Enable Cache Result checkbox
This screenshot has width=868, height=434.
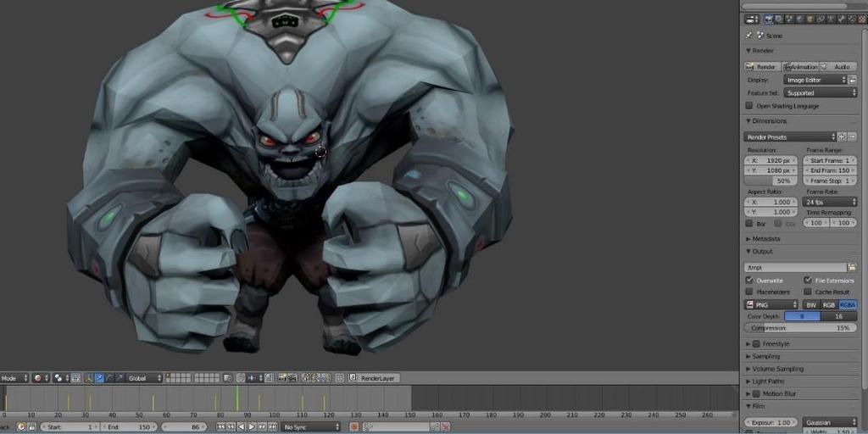(x=808, y=292)
